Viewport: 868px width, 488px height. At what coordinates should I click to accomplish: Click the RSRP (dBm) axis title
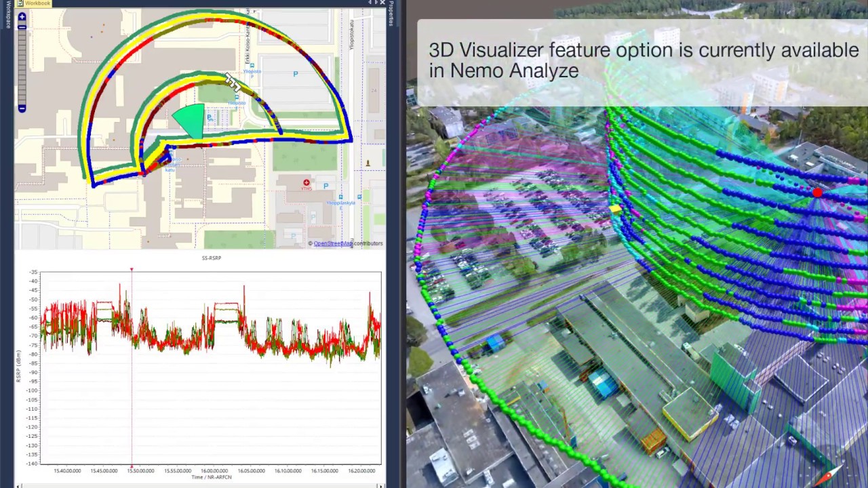point(19,367)
